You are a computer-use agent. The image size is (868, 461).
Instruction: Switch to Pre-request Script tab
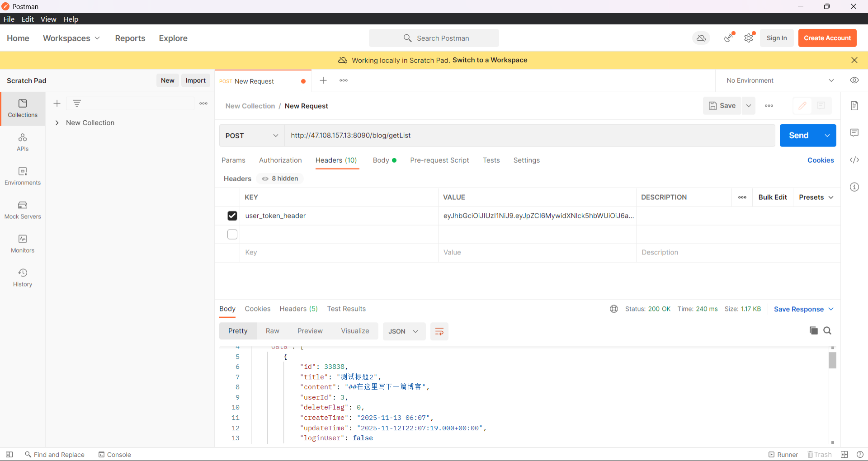[x=439, y=160]
